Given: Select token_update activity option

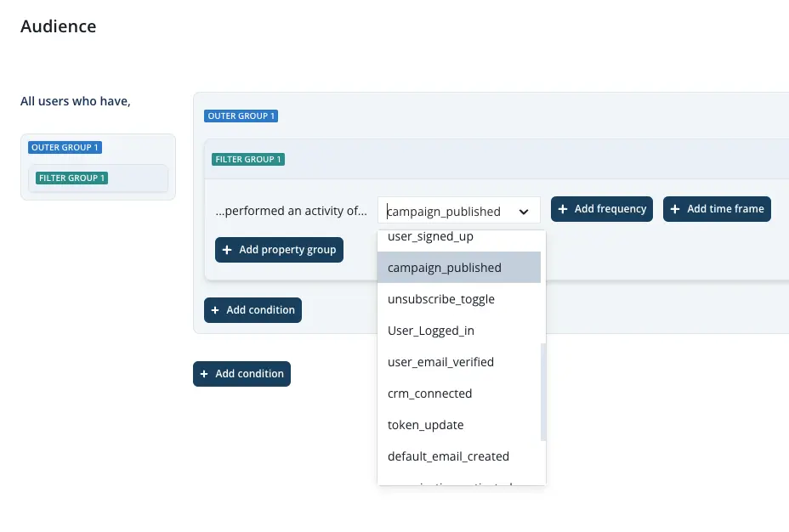Looking at the screenshot, I should [425, 425].
